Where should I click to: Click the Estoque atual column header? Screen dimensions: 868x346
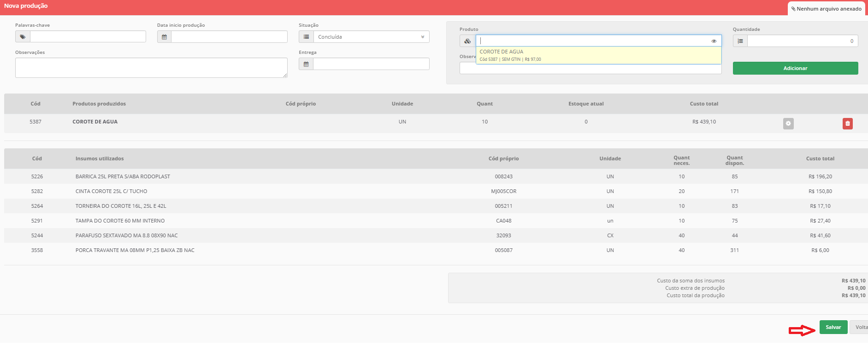click(586, 104)
